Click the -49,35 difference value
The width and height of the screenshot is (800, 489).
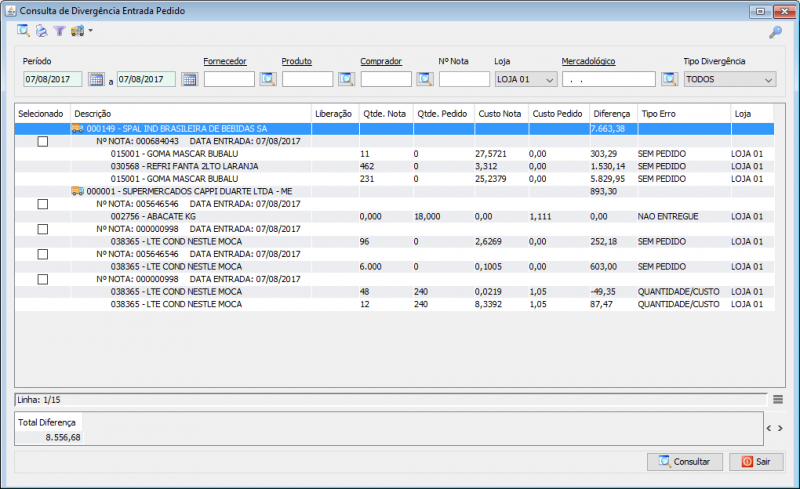(603, 292)
